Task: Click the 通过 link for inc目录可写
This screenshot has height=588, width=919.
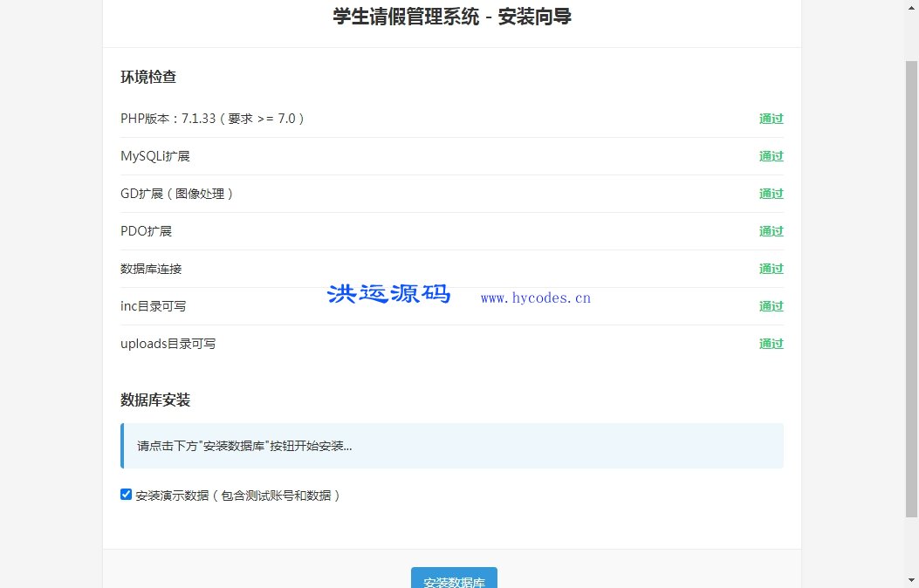Action: [771, 306]
